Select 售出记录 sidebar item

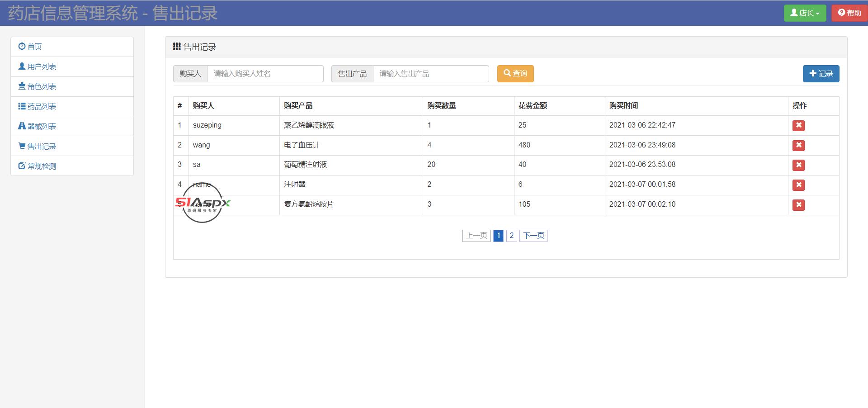click(x=42, y=146)
